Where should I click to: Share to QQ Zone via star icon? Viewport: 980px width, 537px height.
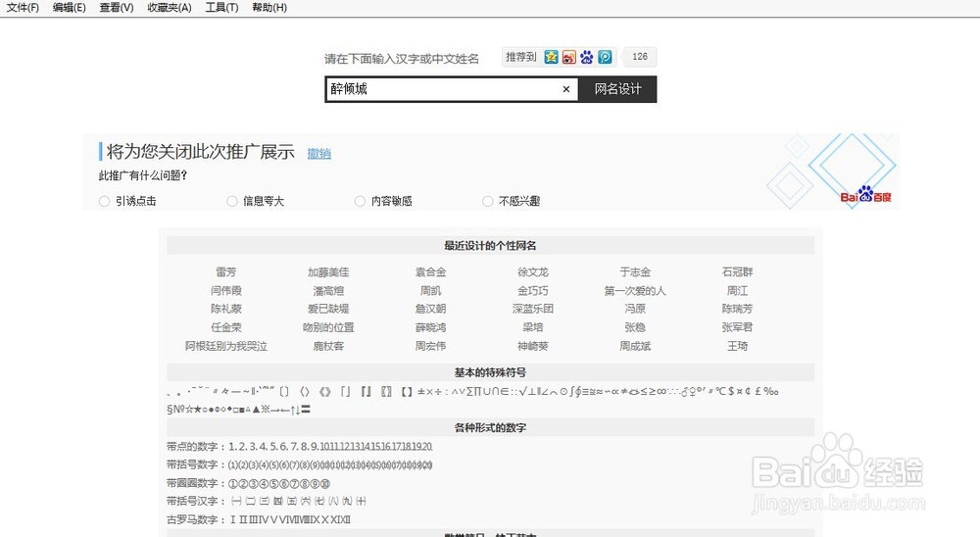[x=551, y=57]
